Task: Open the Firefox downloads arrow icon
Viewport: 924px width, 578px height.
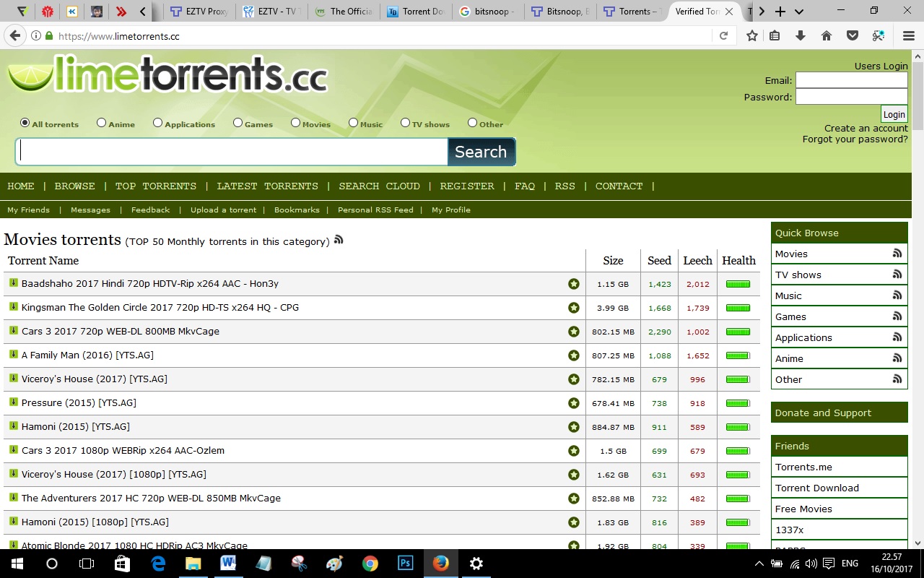Action: click(800, 35)
